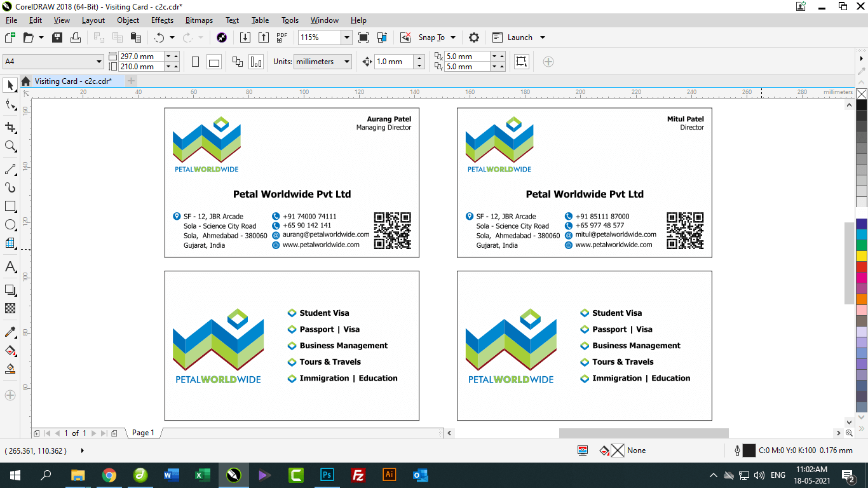Select the Table tool in toolbox
This screenshot has width=868, height=488.
[10, 243]
